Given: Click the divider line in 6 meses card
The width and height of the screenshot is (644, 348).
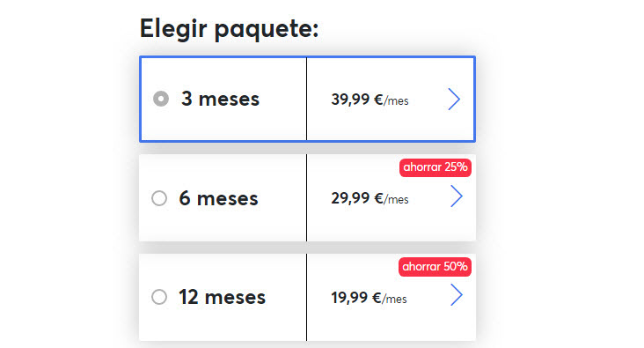Looking at the screenshot, I should click(x=306, y=198).
